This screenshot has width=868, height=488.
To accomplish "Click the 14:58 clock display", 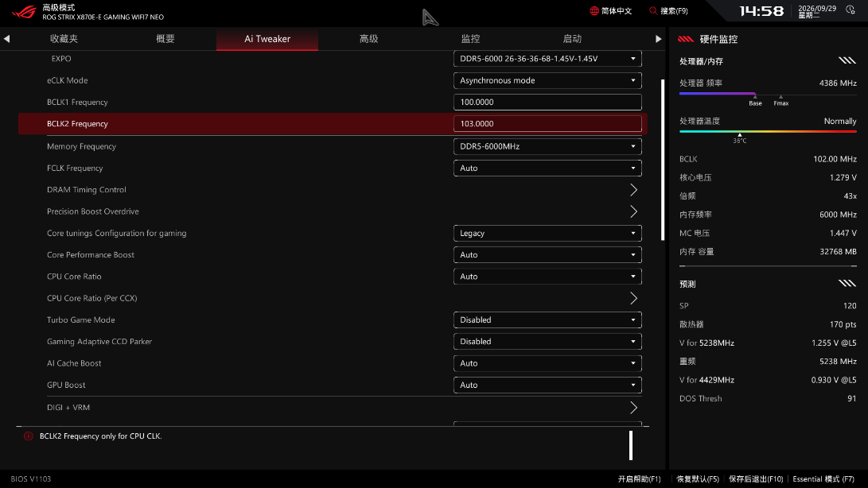I will pos(761,11).
